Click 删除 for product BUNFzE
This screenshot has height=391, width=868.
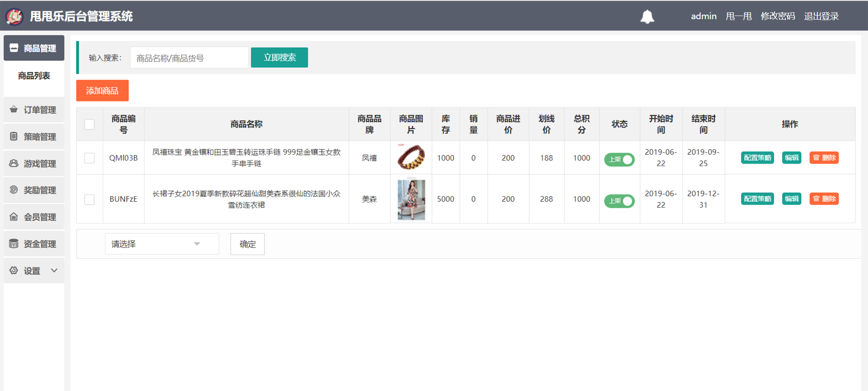[824, 199]
